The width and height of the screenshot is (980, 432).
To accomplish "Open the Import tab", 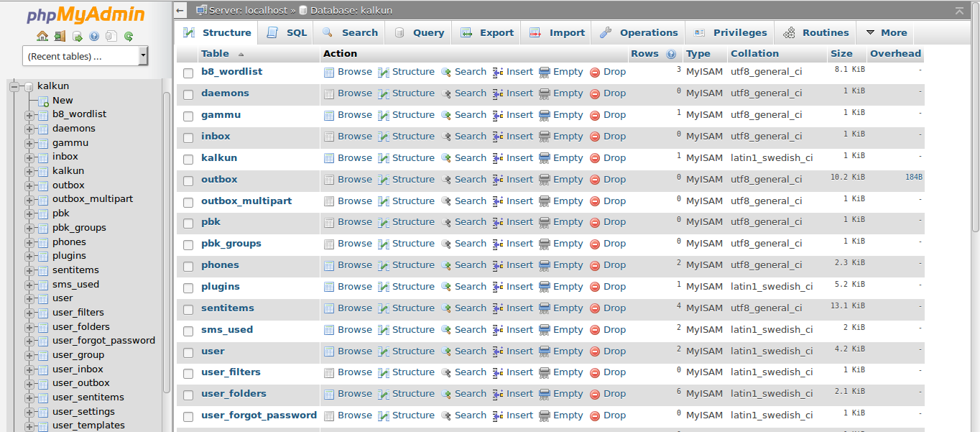I will [x=557, y=32].
